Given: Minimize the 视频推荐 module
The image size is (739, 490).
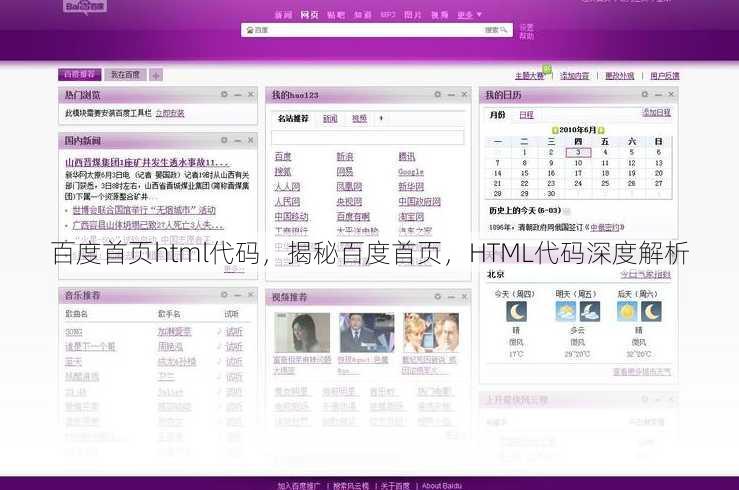Looking at the screenshot, I should tap(452, 297).
